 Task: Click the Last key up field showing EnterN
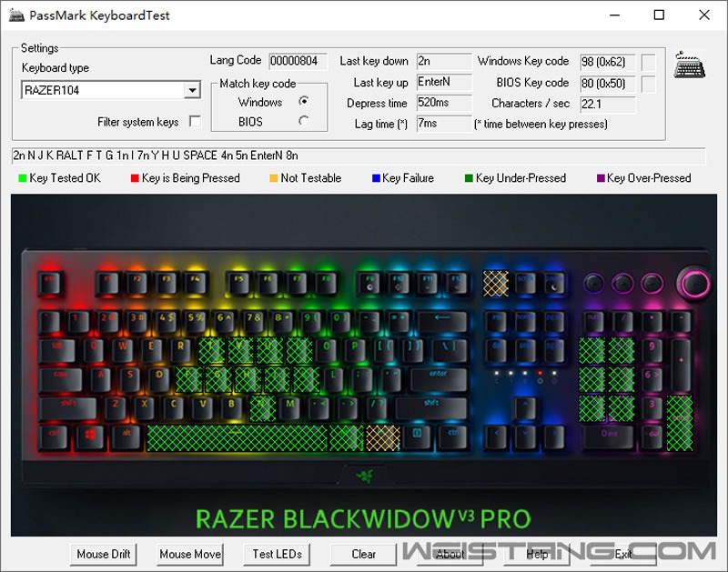[x=444, y=82]
